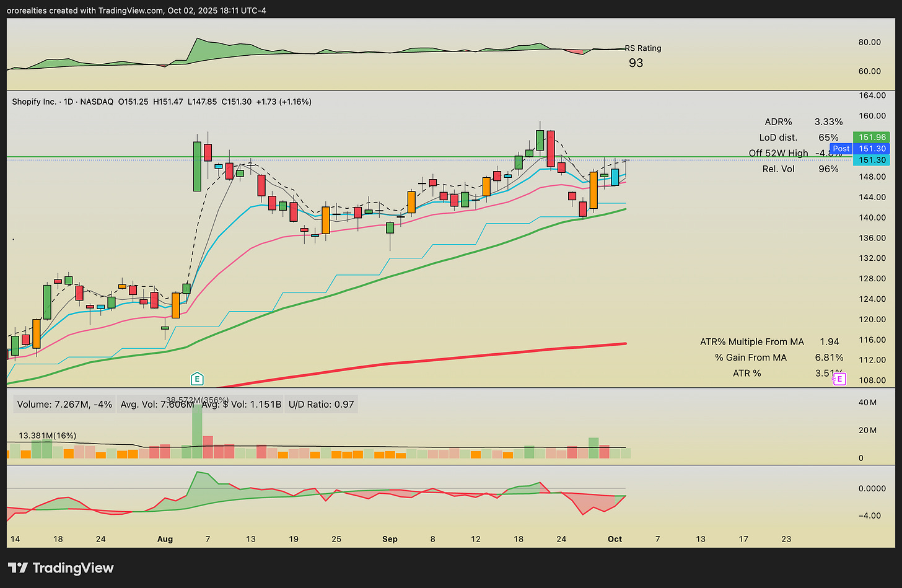Screen dimensions: 902x588
Task: Select the low value L147.85
Action: click(202, 102)
